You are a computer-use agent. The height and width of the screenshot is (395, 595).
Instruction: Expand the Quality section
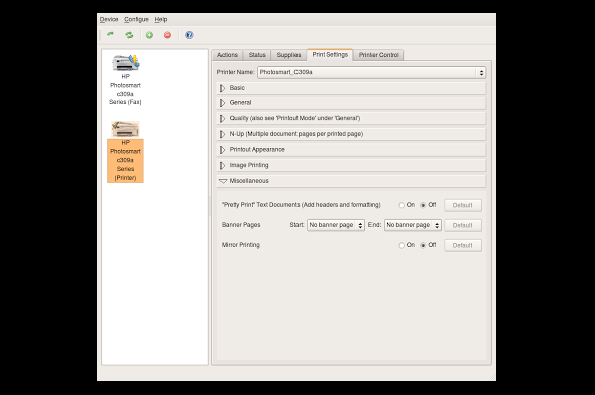click(351, 118)
